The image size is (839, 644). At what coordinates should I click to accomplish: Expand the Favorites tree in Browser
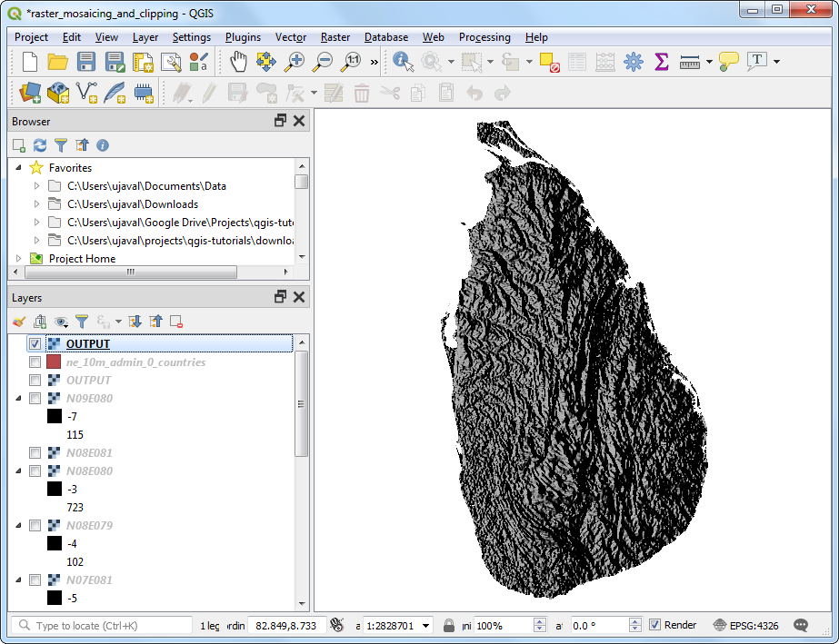18,168
